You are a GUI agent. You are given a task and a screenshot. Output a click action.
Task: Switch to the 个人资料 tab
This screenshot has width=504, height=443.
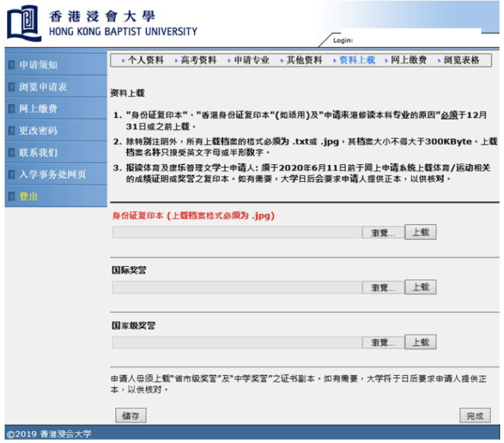(x=146, y=60)
